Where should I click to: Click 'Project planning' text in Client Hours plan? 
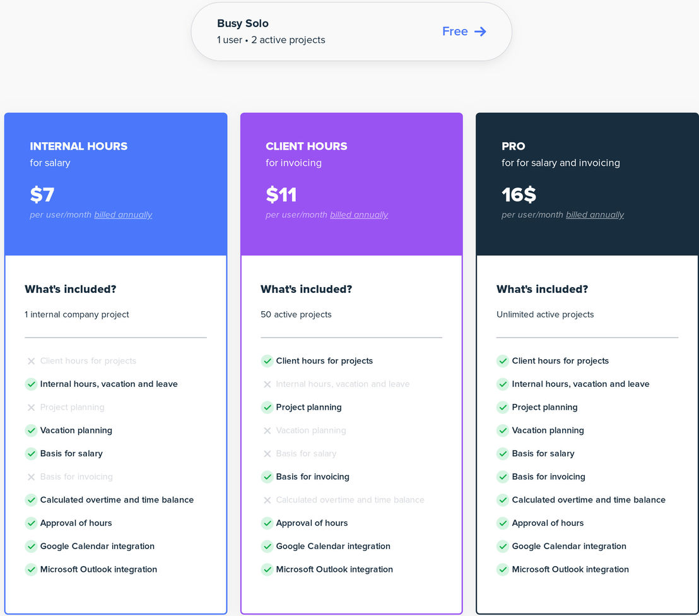[308, 407]
